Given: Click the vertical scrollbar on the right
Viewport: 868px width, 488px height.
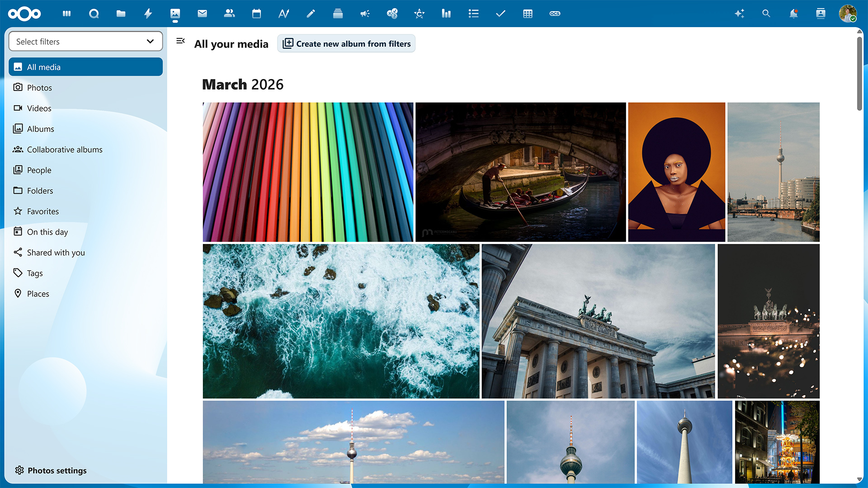Looking at the screenshot, I should 859,73.
